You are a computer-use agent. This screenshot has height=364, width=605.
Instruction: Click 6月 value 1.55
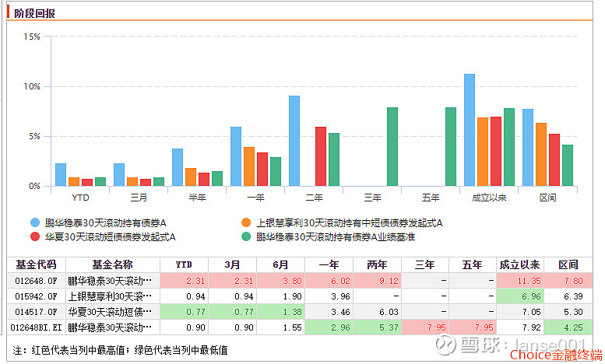pos(292,327)
